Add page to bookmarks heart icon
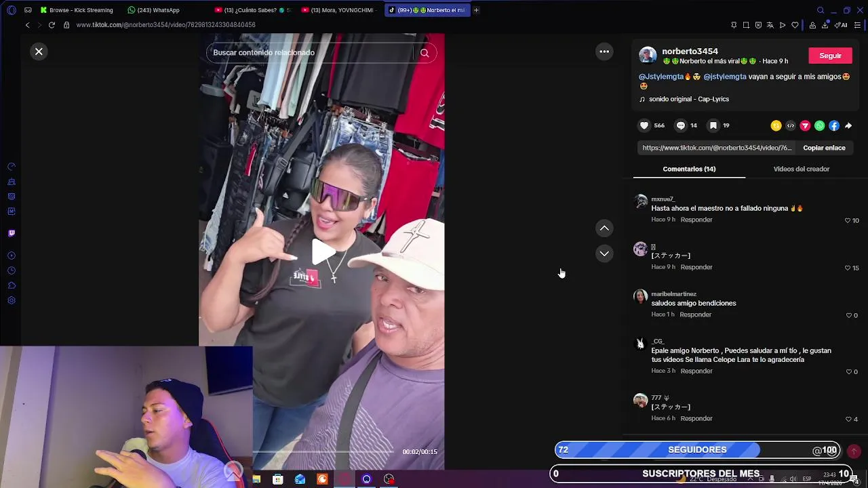Image resolution: width=868 pixels, height=488 pixels. [795, 25]
